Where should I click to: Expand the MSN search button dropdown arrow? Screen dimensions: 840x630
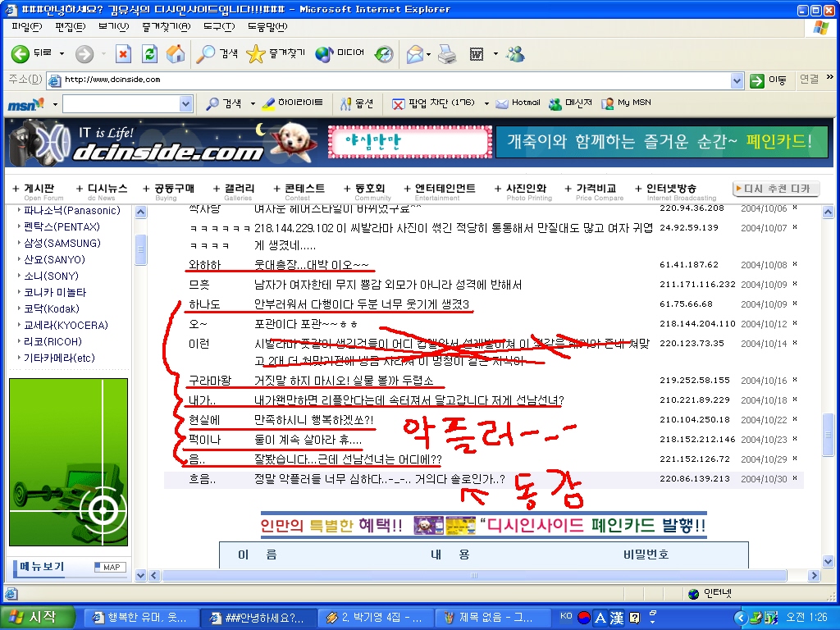253,104
